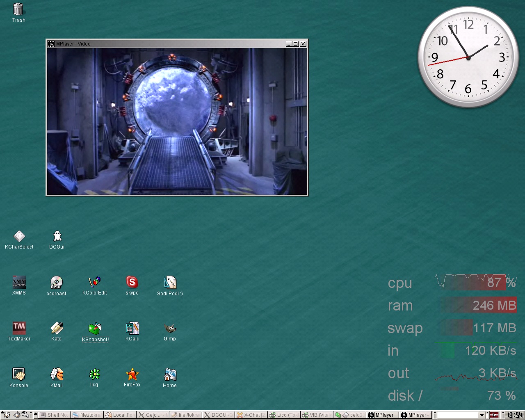Launch the Sodi Podi :) icon
The height and width of the screenshot is (420, 525).
click(x=170, y=286)
